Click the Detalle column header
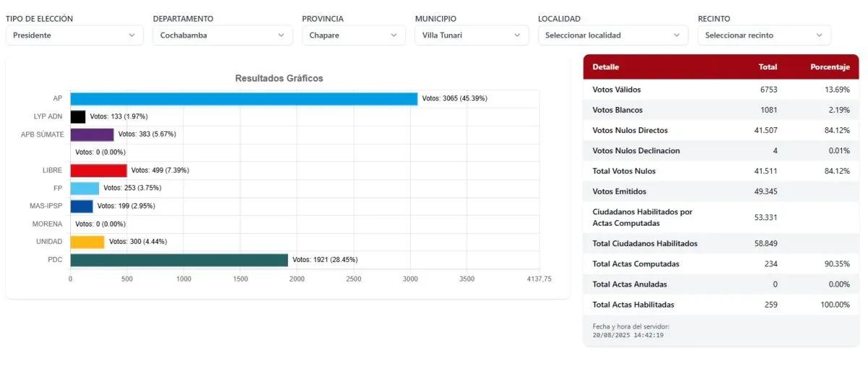 [x=605, y=67]
